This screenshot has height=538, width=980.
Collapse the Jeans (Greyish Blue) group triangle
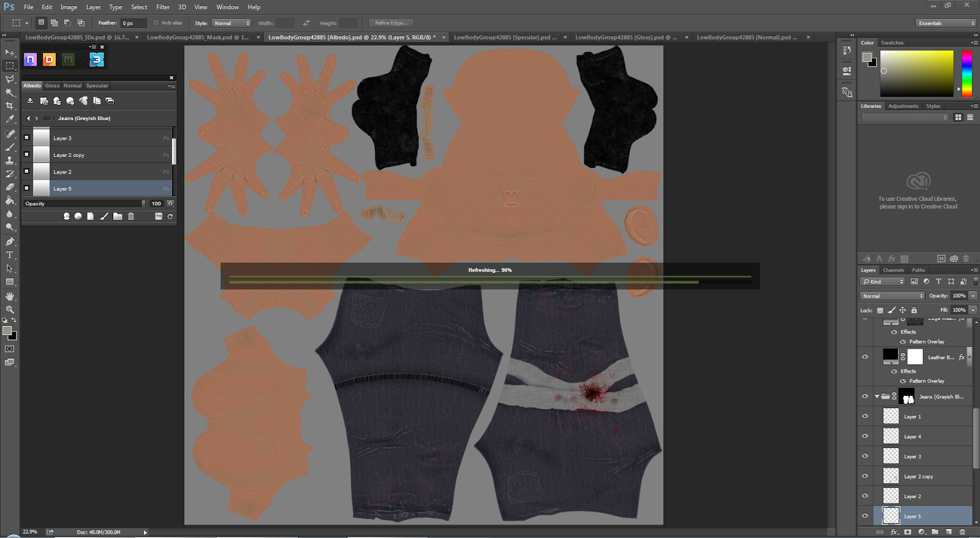point(877,396)
